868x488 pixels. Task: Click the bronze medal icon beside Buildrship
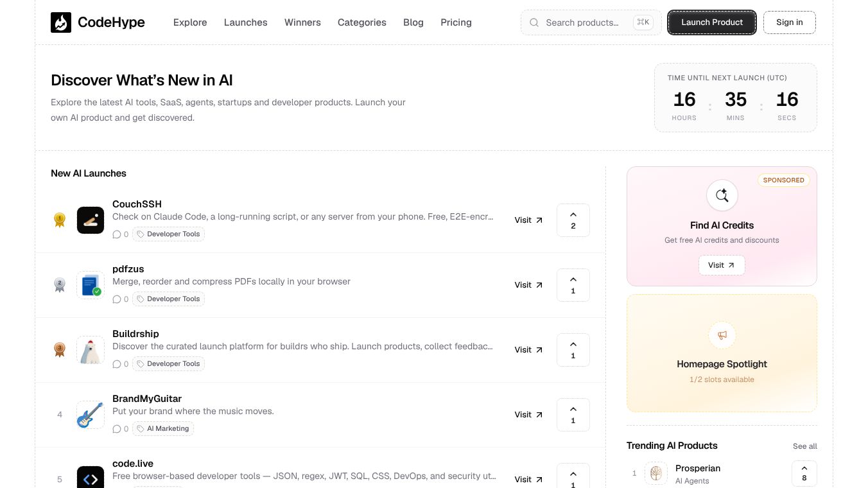[x=60, y=350]
